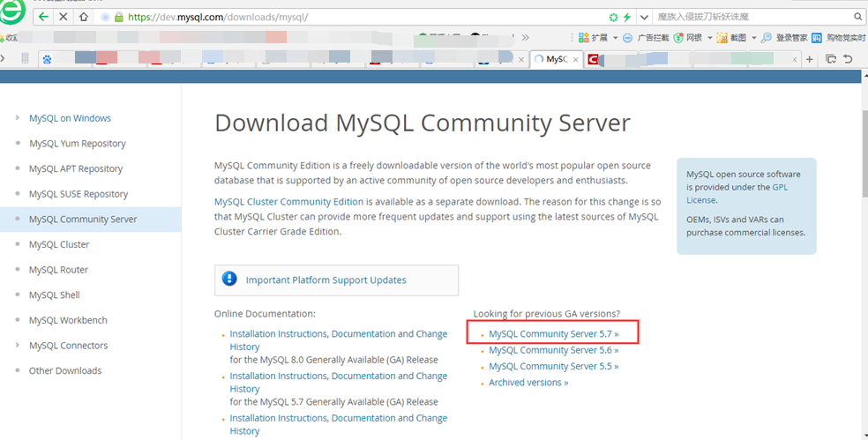Open Installation Instructions for MySQL 8.0 release
This screenshot has height=440, width=868.
[279, 333]
